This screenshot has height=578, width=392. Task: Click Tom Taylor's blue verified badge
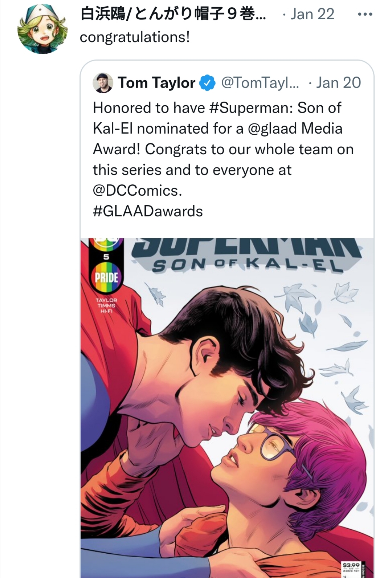click(x=207, y=83)
